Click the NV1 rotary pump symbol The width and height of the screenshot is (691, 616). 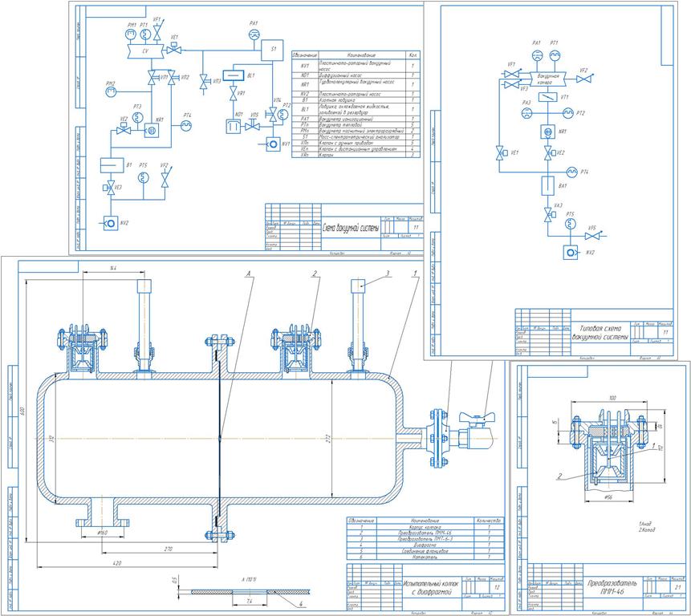[x=273, y=144]
